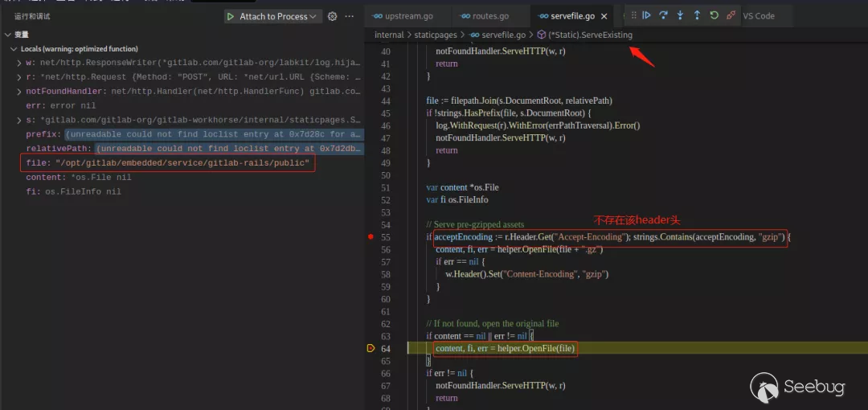868x410 pixels.
Task: Click the Continue debug button
Action: click(x=646, y=15)
